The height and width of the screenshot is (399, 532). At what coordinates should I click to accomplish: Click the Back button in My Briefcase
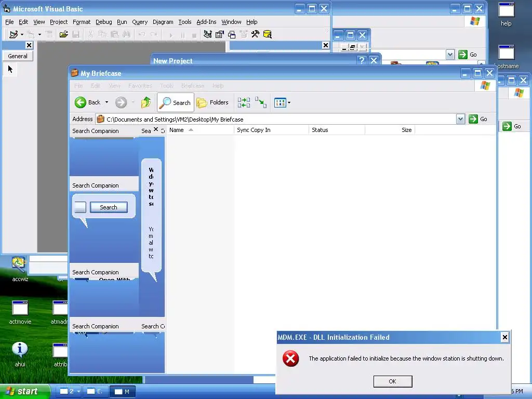87,102
